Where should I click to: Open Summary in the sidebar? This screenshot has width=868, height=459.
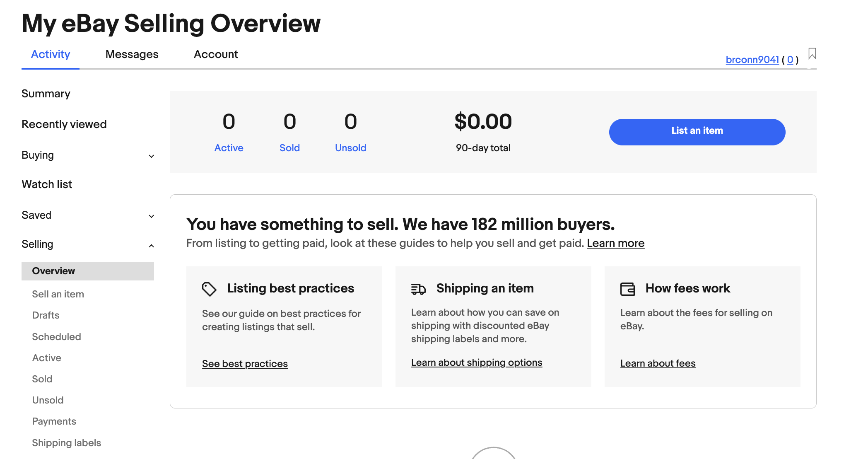(x=46, y=94)
